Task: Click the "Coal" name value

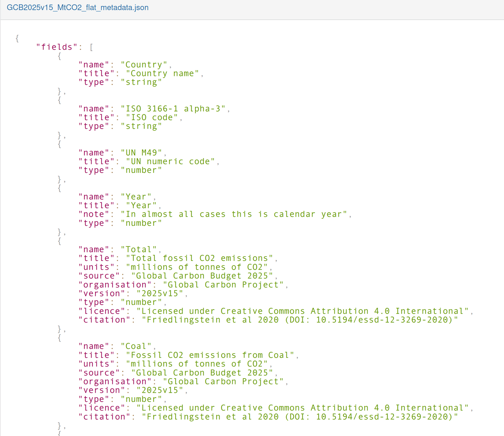Action: (x=136, y=346)
